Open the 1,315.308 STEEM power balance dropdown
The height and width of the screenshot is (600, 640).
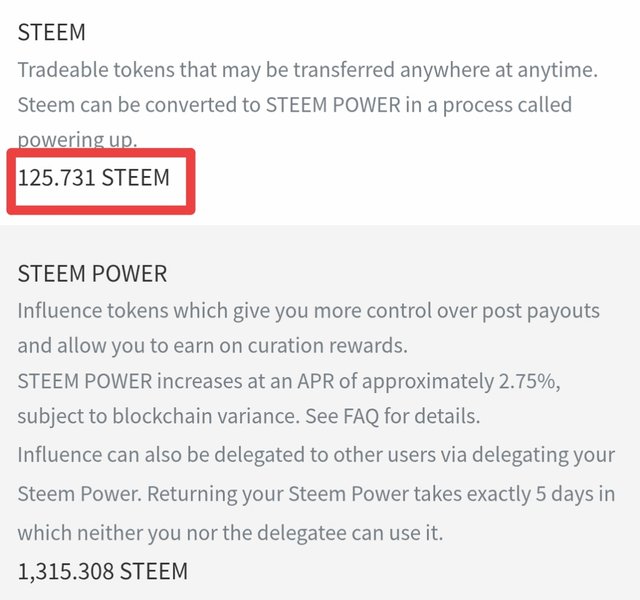pyautogui.click(x=103, y=571)
